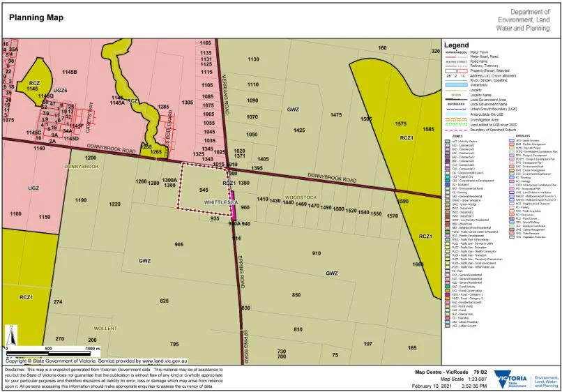Viewport: 562px width, 392px height.
Task: Click the Investigation Area legend symbol
Action: click(x=457, y=119)
